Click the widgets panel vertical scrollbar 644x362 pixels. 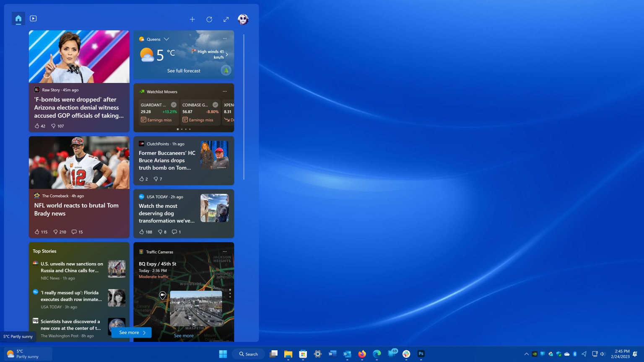pos(244,107)
